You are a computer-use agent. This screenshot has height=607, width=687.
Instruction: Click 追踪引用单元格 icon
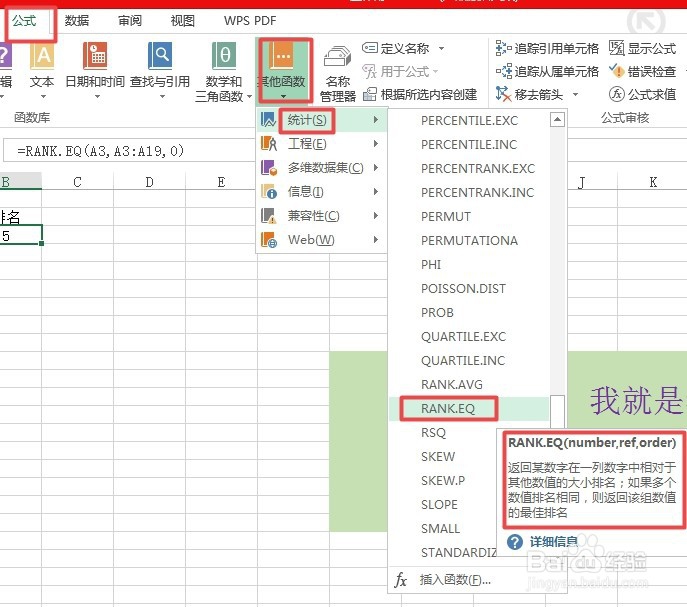(503, 48)
